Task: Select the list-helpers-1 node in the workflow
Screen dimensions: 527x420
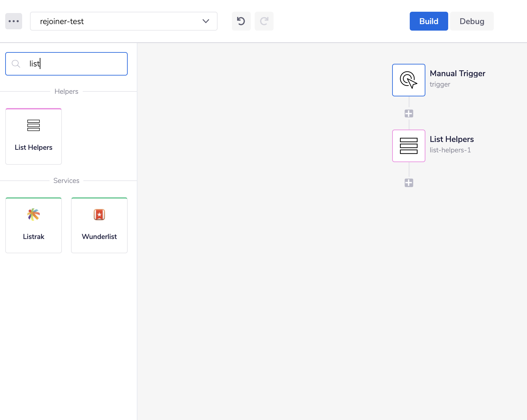Action: [408, 146]
